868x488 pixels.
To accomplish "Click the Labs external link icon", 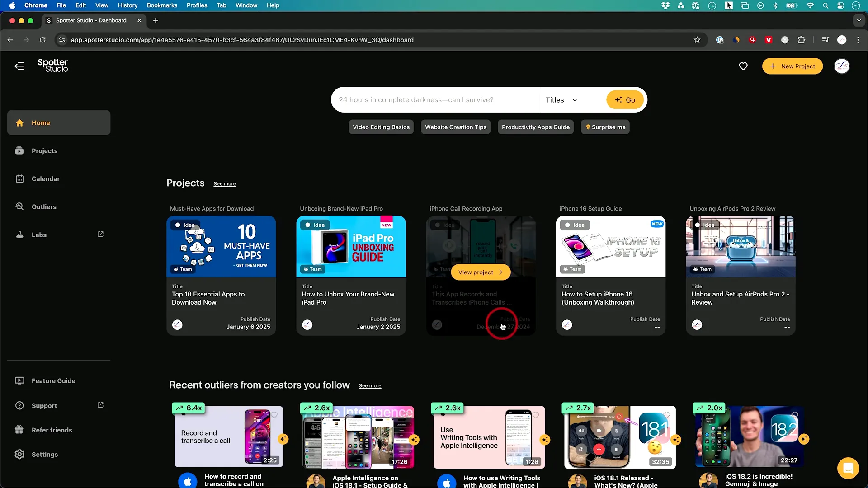I will point(100,234).
